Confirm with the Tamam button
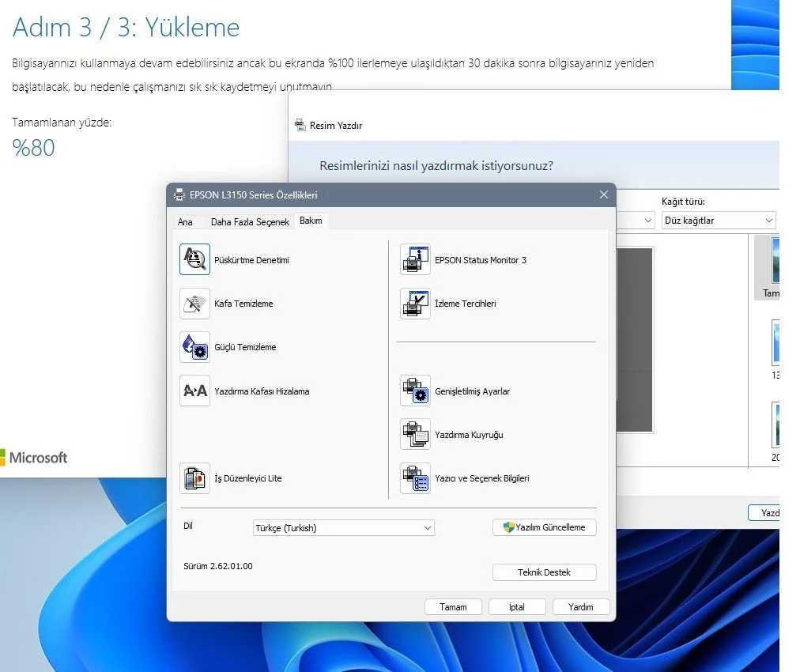 point(453,606)
